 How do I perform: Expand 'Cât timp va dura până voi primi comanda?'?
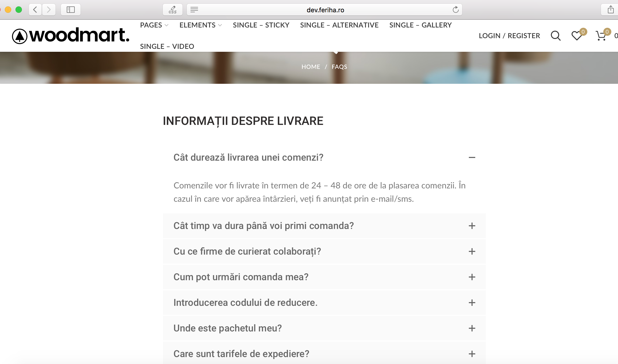tap(472, 226)
